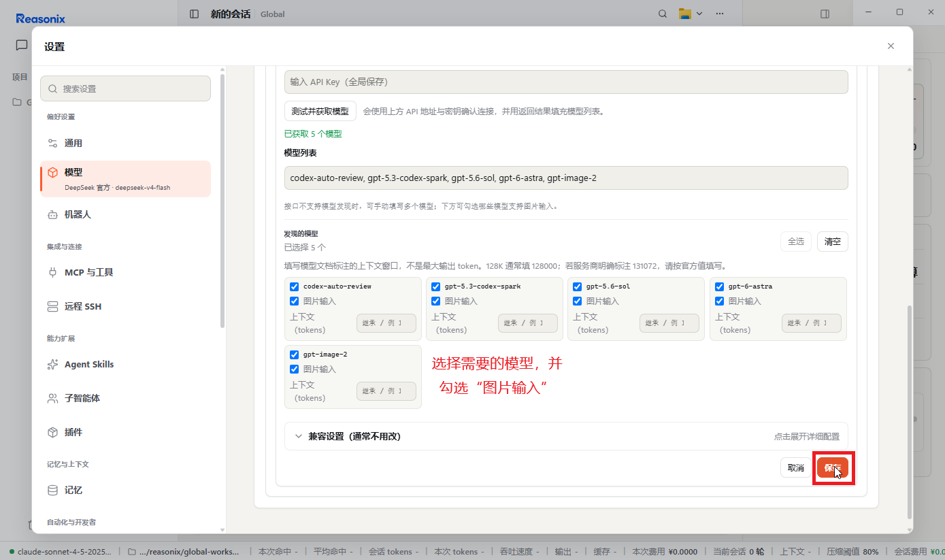The image size is (945, 560).
Task: Open search with the magnifier icon
Action: pos(663,14)
